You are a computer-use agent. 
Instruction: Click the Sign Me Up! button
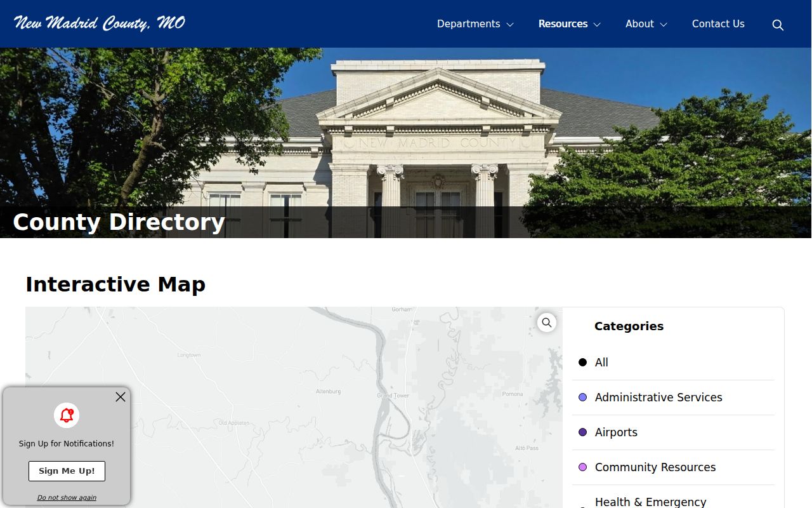click(67, 471)
